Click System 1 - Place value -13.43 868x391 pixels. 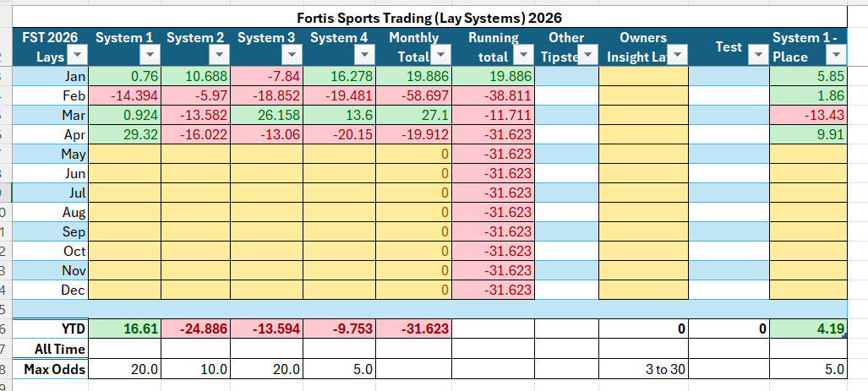click(808, 115)
